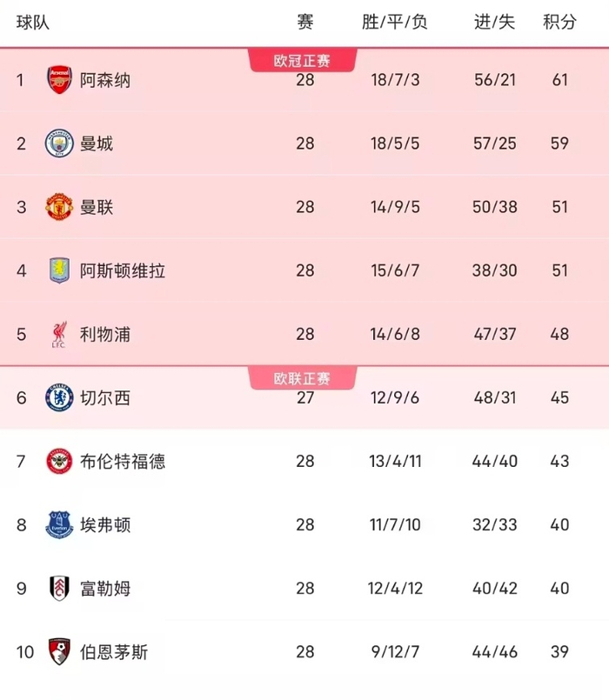
Task: Click the Aston Villa club crest
Action: 59,270
